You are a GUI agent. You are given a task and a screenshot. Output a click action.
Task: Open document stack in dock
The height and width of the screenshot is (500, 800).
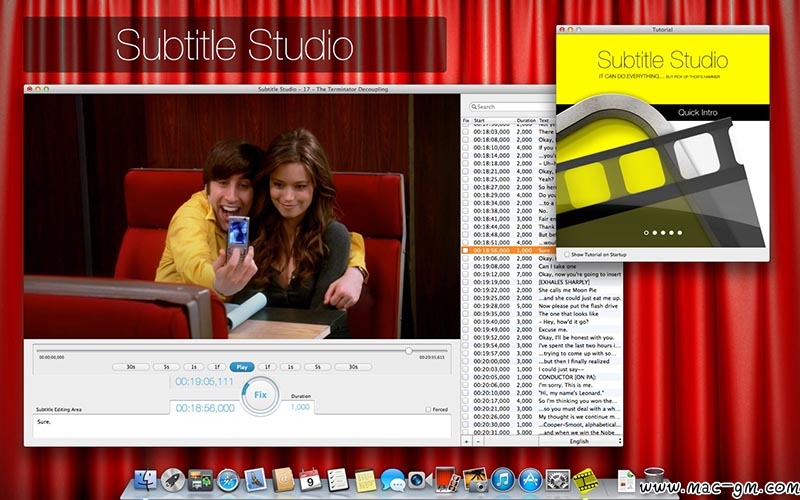tap(627, 481)
